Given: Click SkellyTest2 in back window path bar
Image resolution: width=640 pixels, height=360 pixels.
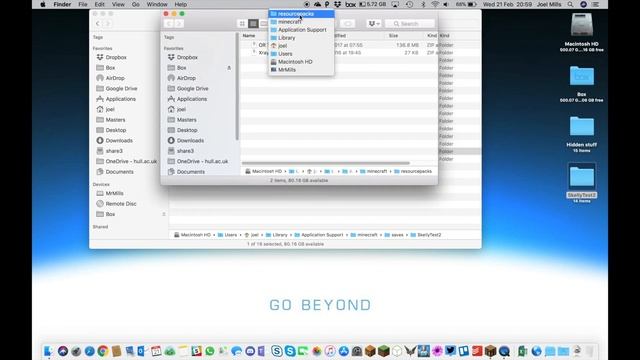Looking at the screenshot, I should [426, 235].
